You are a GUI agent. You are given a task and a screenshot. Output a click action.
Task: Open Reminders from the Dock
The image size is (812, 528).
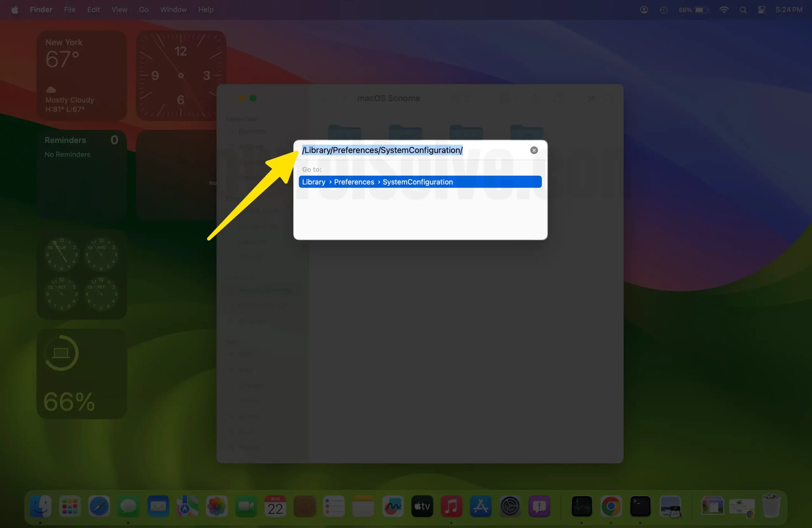334,506
